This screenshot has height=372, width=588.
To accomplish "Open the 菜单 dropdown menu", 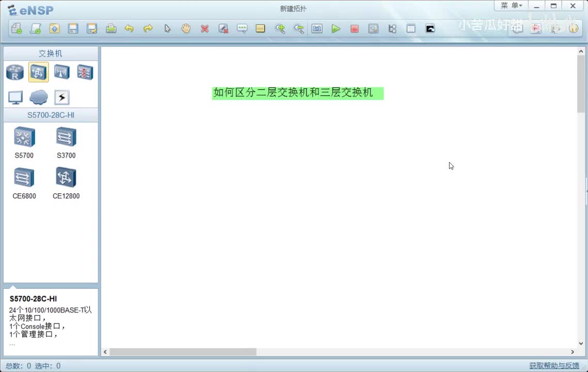I will pyautogui.click(x=511, y=6).
